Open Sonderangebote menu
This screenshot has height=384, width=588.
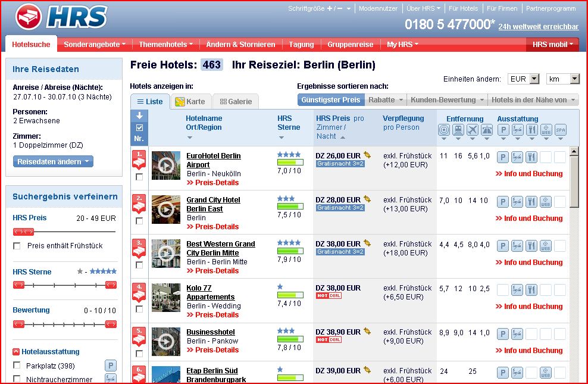[x=95, y=44]
